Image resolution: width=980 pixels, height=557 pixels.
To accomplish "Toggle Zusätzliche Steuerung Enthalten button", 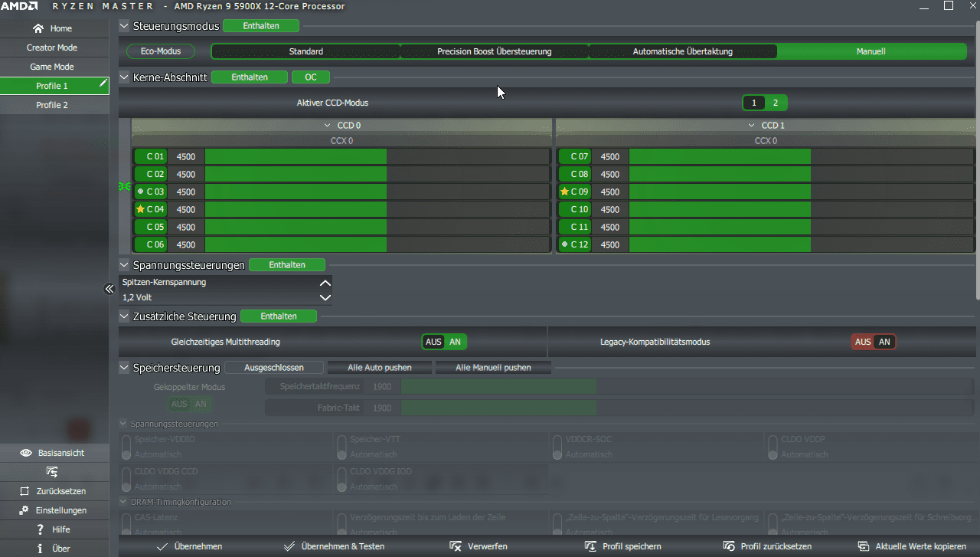I will (279, 316).
